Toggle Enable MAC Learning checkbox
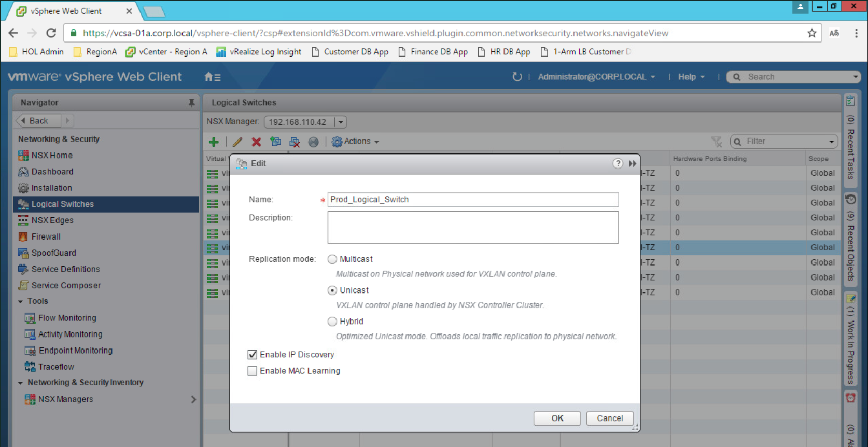The width and height of the screenshot is (868, 447). 253,371
